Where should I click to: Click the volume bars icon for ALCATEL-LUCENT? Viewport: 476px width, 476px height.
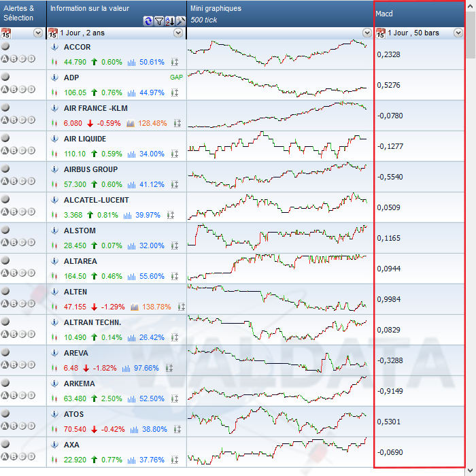[128, 215]
